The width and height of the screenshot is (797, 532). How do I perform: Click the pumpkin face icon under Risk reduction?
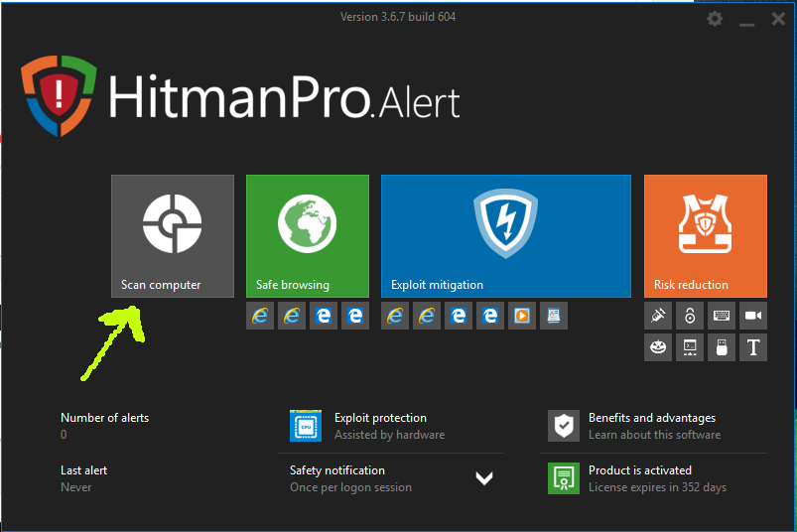point(658,347)
